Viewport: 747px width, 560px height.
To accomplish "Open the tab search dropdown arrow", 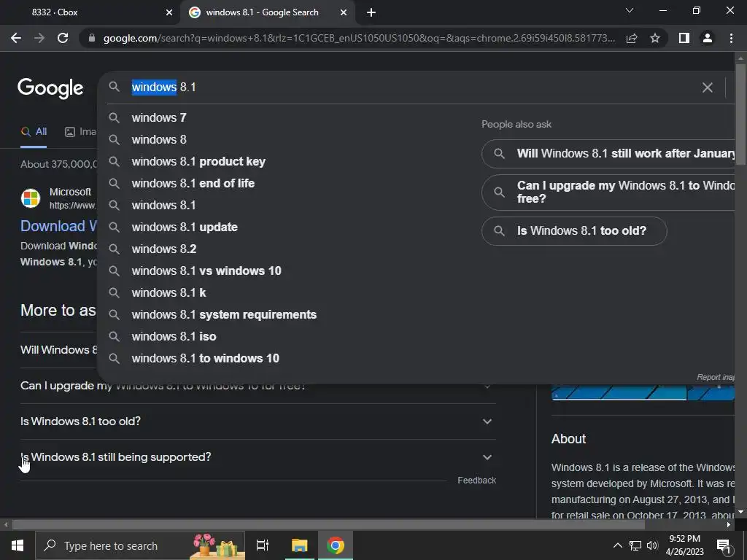I will point(630,10).
